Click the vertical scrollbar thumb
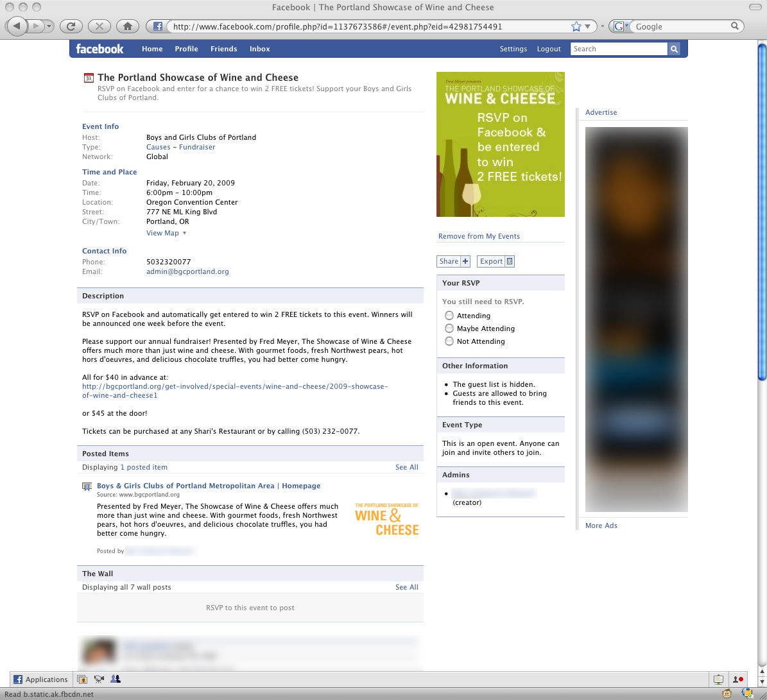Screen dimensions: 767x700 coord(762,212)
